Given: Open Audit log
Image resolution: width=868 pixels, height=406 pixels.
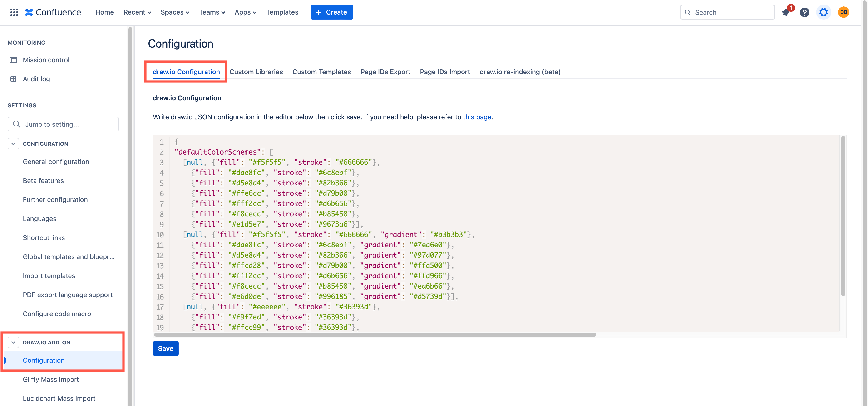Looking at the screenshot, I should point(36,79).
